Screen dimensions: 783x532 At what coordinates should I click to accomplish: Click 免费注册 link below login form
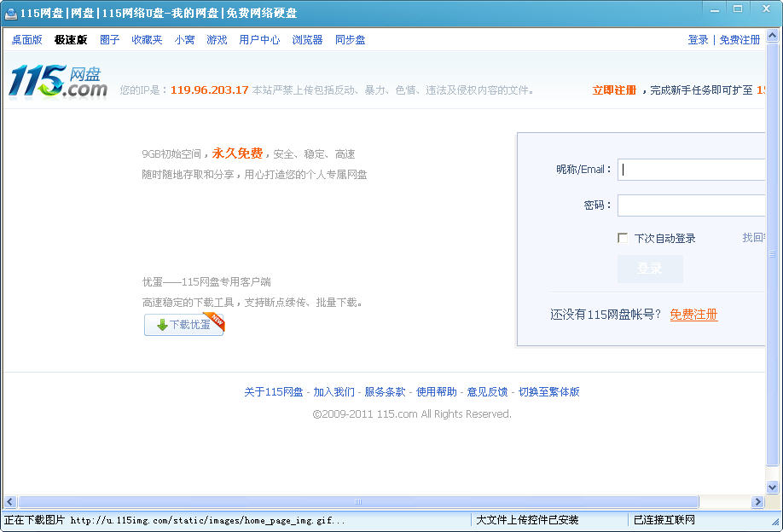pos(693,315)
